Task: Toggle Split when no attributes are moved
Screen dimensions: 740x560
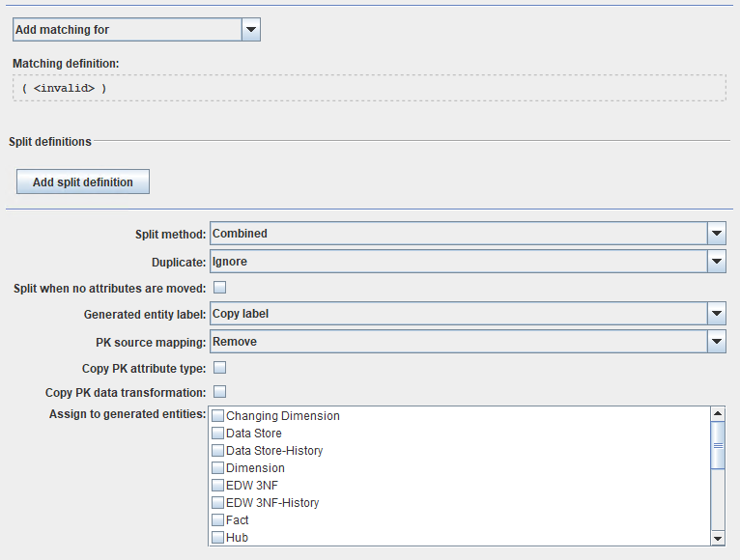Action: [x=219, y=288]
